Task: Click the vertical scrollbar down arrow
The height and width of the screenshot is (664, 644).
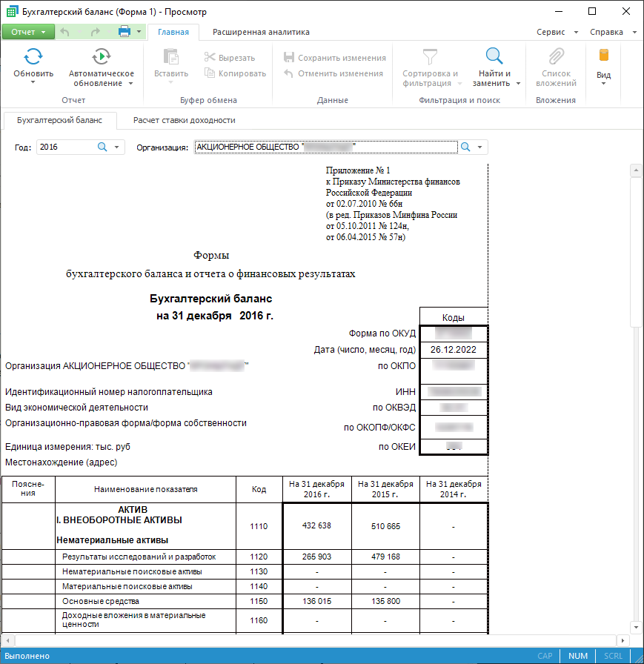Action: (636, 627)
